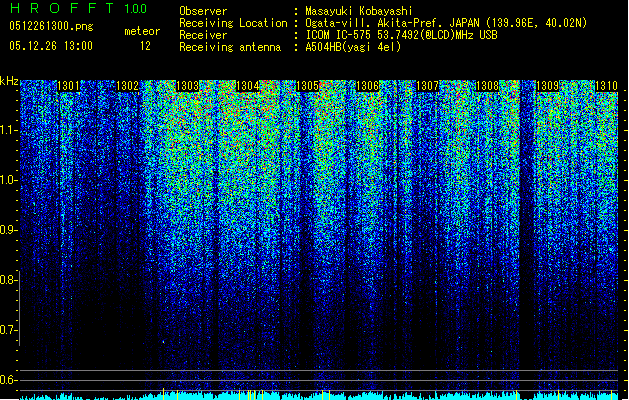Click the 0.9 frequency axis label

[x=9, y=230]
